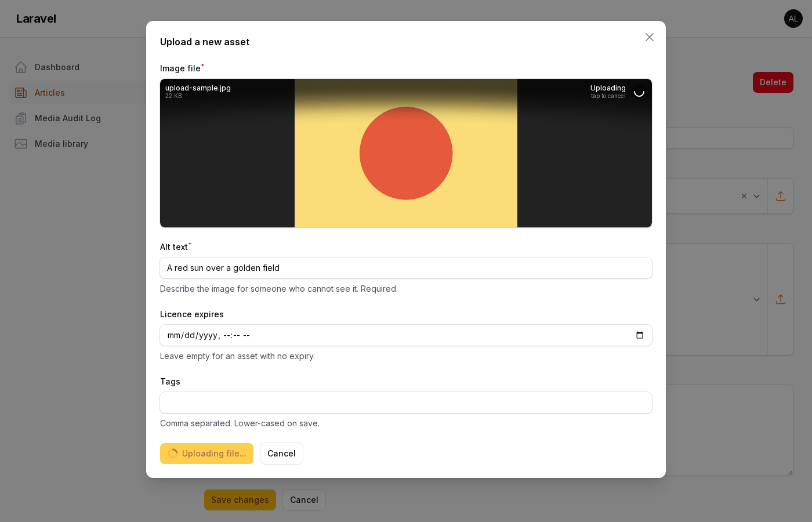This screenshot has height=522, width=812.
Task: Click the upload-sample.jpg file name
Action: pos(198,88)
